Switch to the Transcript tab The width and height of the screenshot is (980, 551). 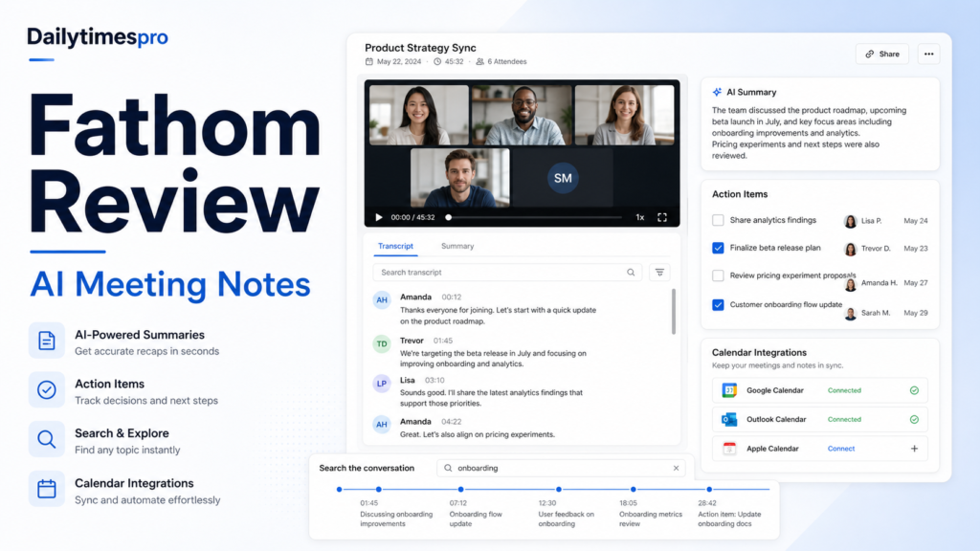click(x=395, y=246)
